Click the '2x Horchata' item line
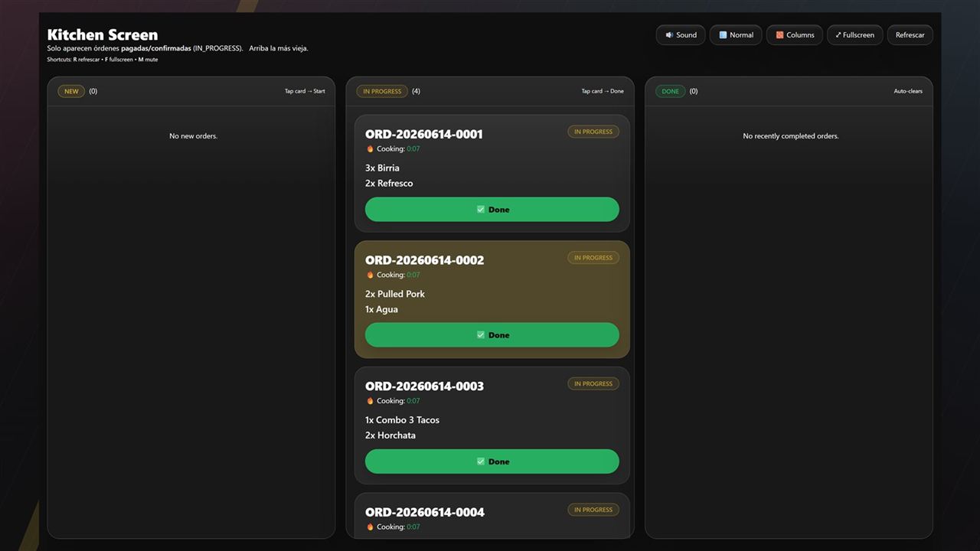 point(390,435)
